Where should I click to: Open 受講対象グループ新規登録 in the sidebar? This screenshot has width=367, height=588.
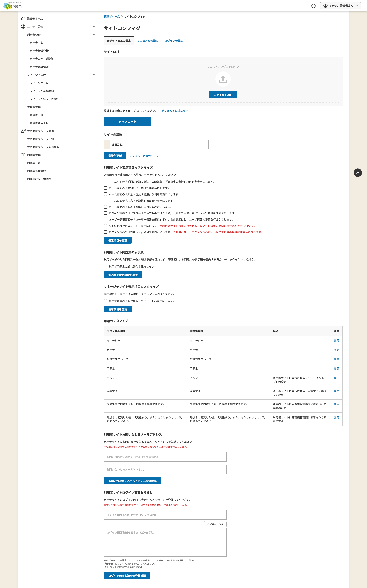[x=43, y=147]
